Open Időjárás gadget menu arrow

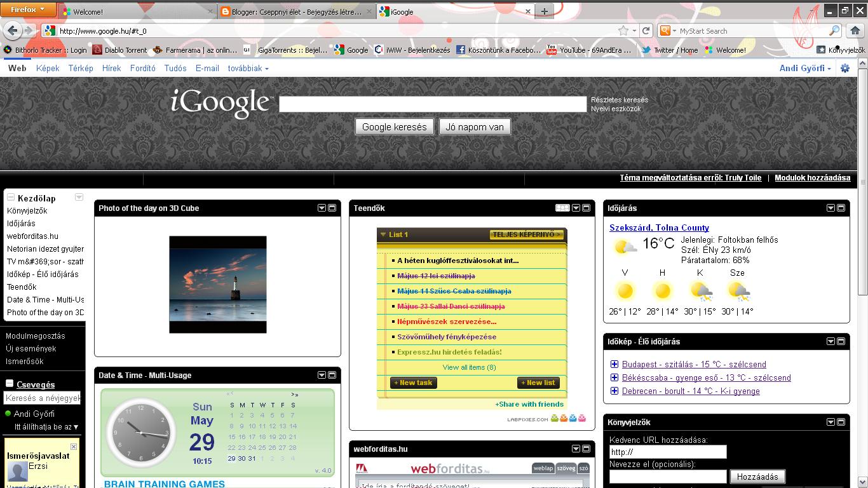[x=831, y=208]
